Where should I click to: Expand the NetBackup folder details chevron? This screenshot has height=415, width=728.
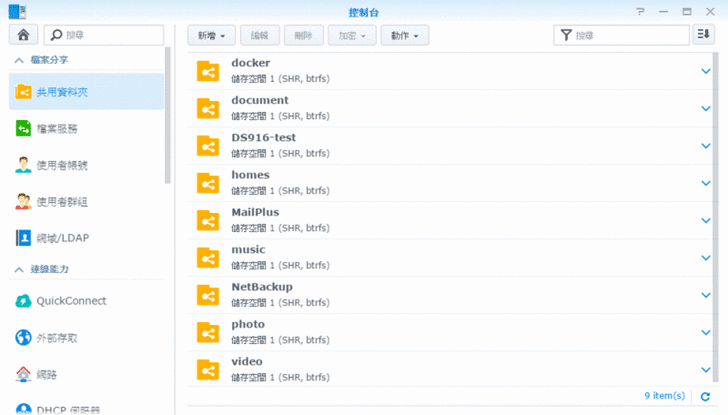[x=706, y=295]
